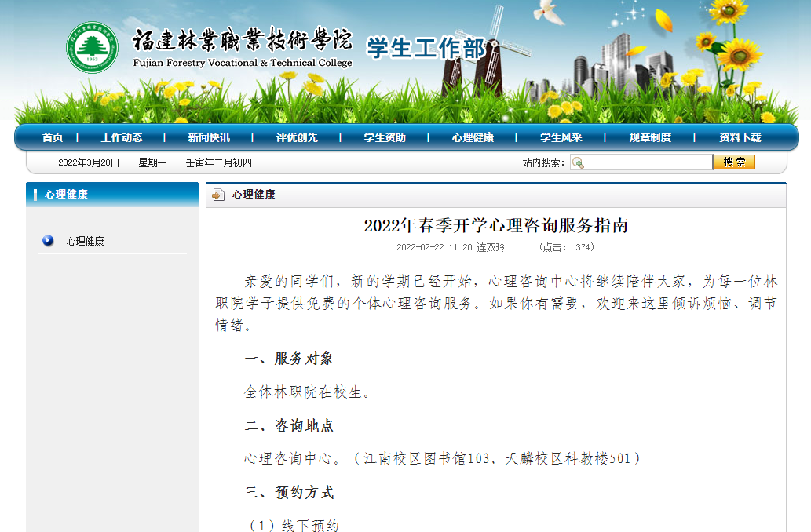Image resolution: width=811 pixels, height=532 pixels.
Task: Go to 新闻快讯 section
Action: tap(209, 137)
